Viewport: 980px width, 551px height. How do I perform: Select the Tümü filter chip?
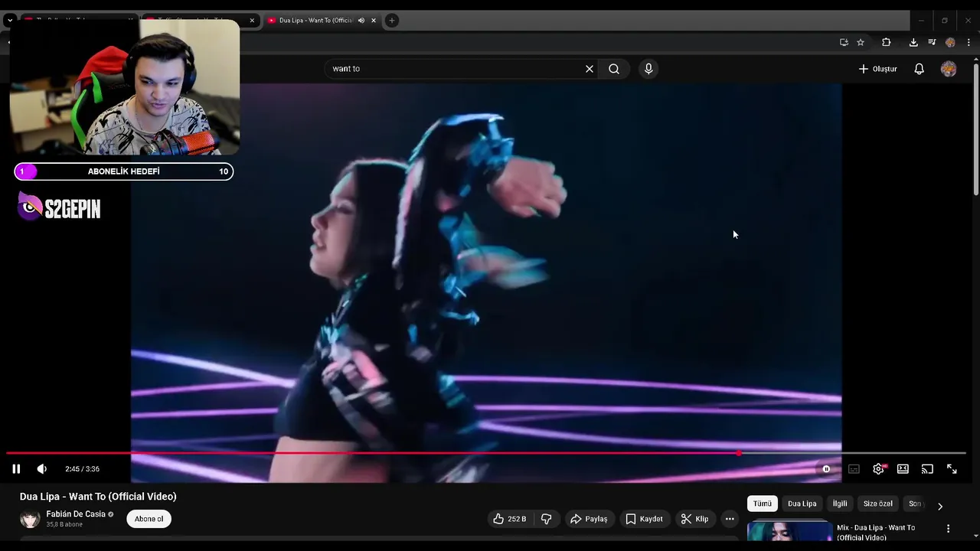(763, 504)
